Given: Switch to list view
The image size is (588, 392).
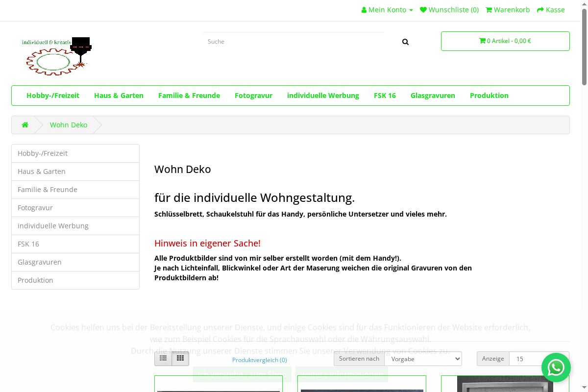Looking at the screenshot, I should 163,359.
